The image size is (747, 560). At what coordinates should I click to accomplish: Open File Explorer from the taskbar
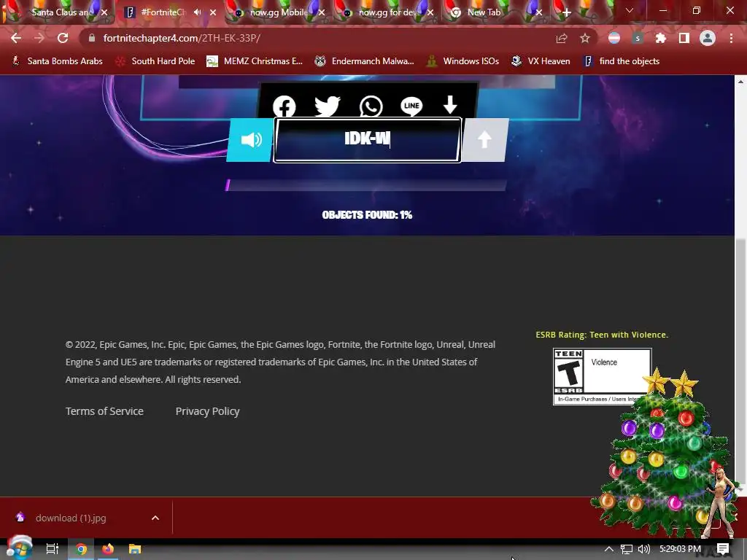135,549
